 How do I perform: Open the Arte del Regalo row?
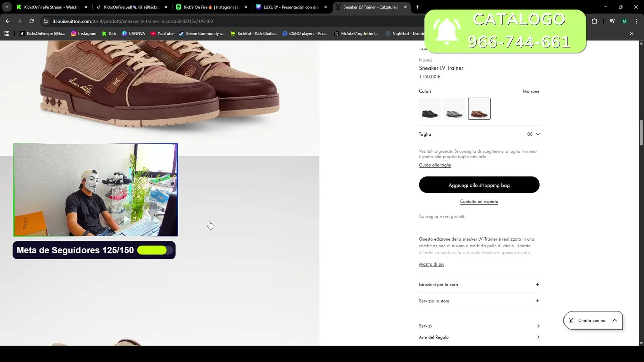coord(479,337)
